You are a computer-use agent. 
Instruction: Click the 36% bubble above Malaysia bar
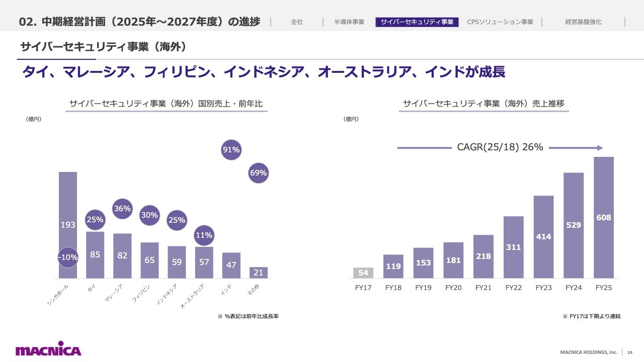122,208
